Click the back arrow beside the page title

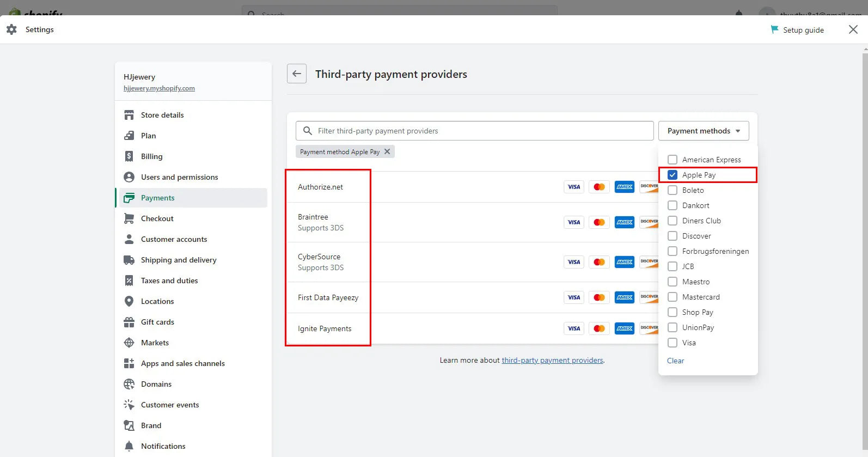coord(297,74)
